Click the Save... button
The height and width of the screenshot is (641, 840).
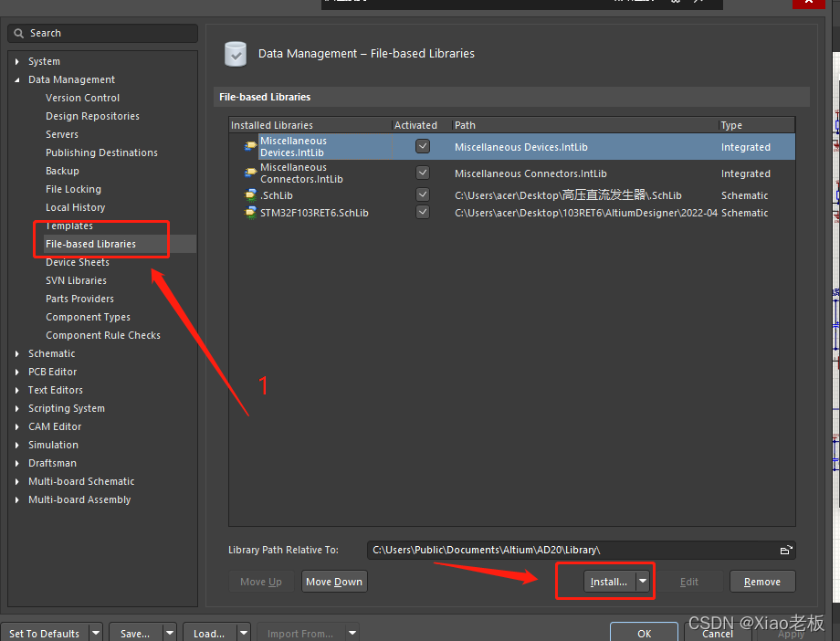pyautogui.click(x=136, y=633)
